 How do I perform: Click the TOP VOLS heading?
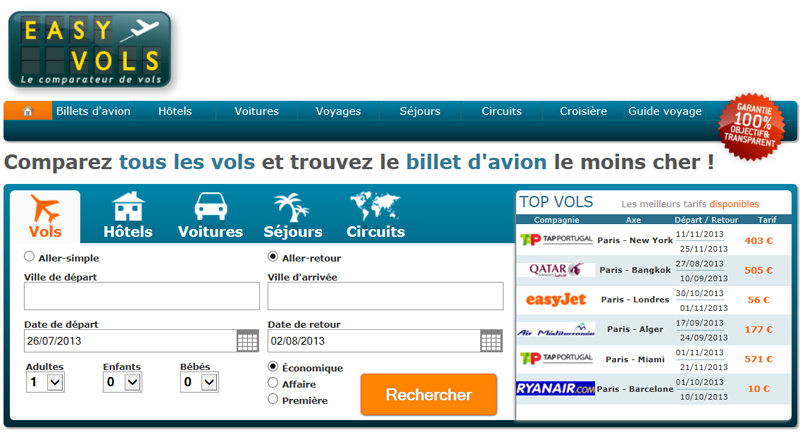(x=556, y=202)
